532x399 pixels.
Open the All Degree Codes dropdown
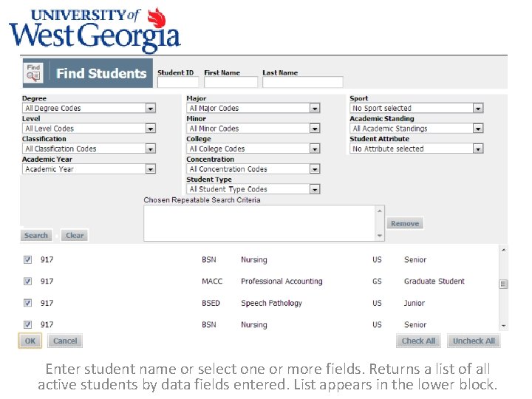[150, 108]
